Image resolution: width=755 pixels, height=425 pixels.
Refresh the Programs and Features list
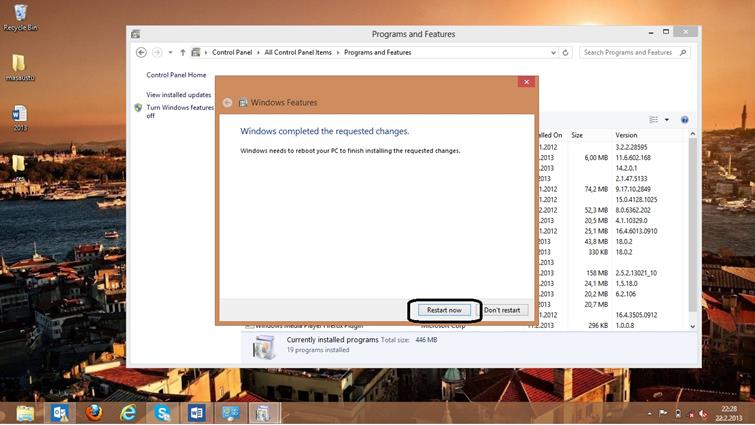point(565,52)
